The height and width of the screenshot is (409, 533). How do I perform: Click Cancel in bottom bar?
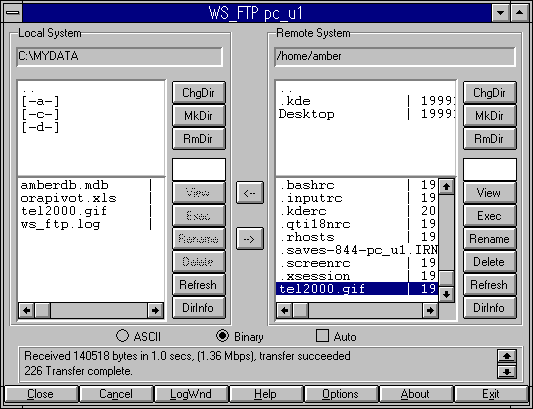(x=116, y=394)
